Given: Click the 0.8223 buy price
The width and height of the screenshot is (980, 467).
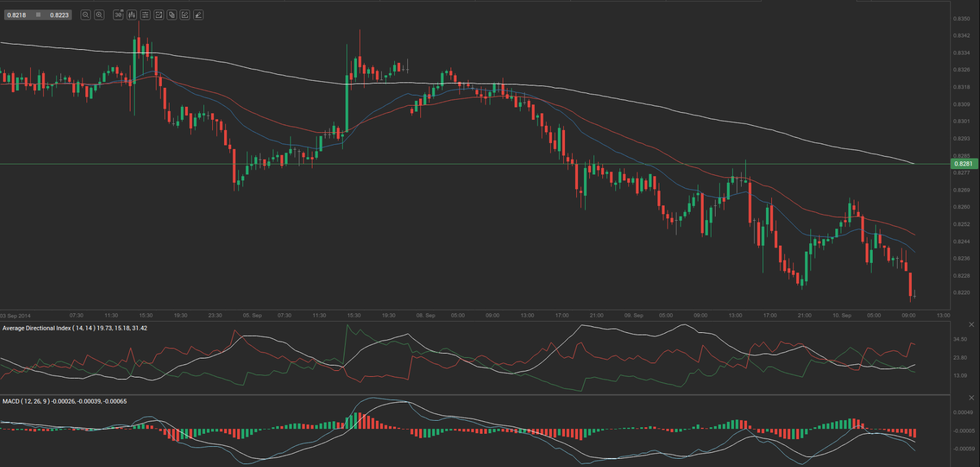Looking at the screenshot, I should (x=59, y=15).
